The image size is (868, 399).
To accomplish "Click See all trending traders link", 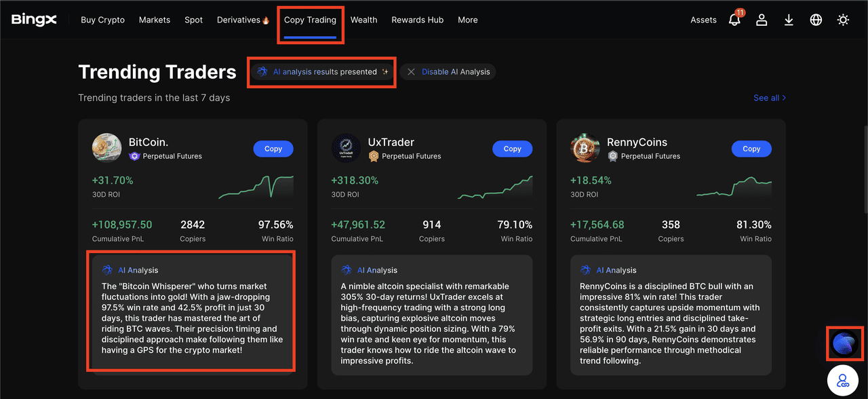I will [x=770, y=98].
